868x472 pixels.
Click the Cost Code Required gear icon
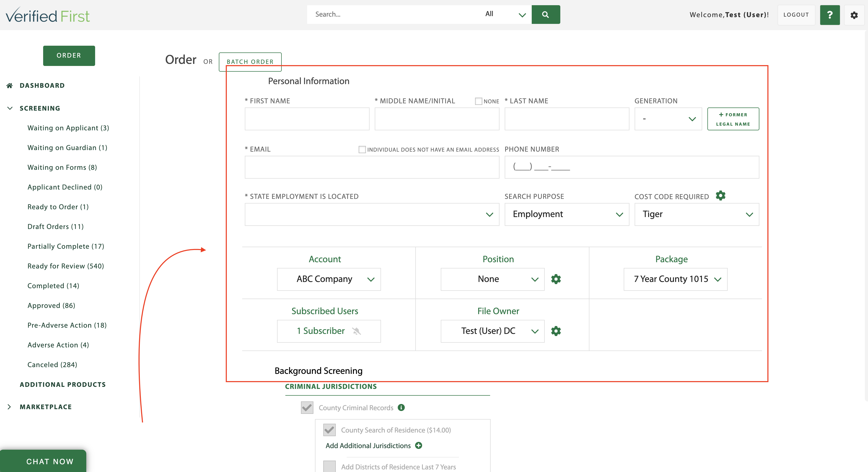click(x=720, y=195)
